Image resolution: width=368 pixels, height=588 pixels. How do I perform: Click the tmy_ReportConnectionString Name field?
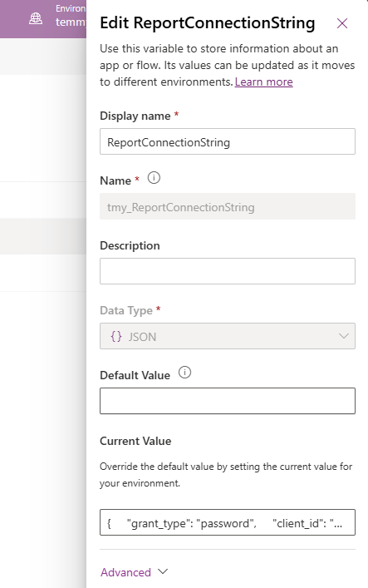click(x=228, y=206)
